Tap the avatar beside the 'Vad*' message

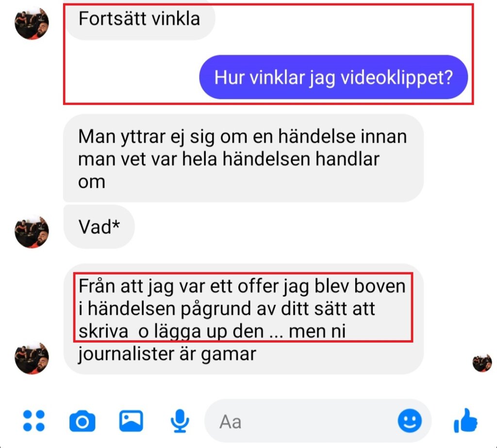32,231
